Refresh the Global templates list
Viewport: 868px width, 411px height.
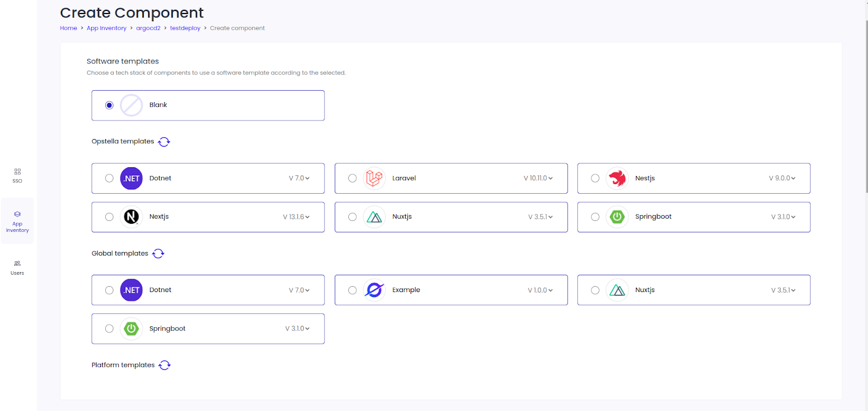click(x=158, y=254)
